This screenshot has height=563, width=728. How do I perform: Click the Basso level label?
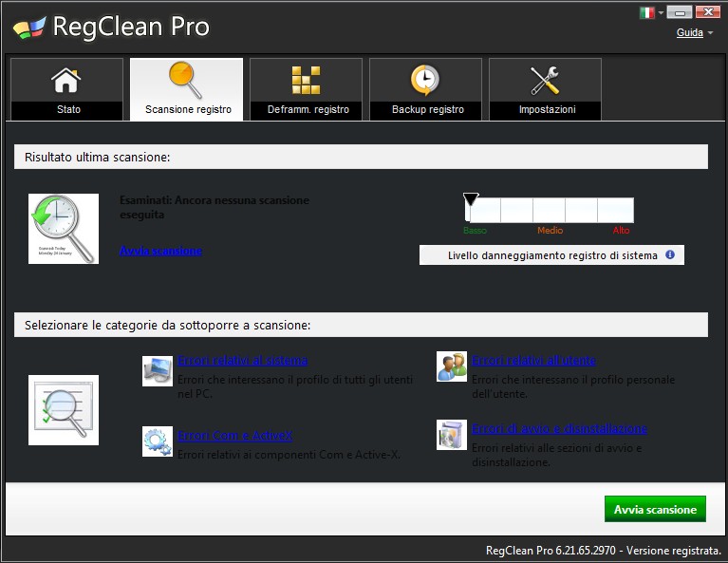click(475, 231)
